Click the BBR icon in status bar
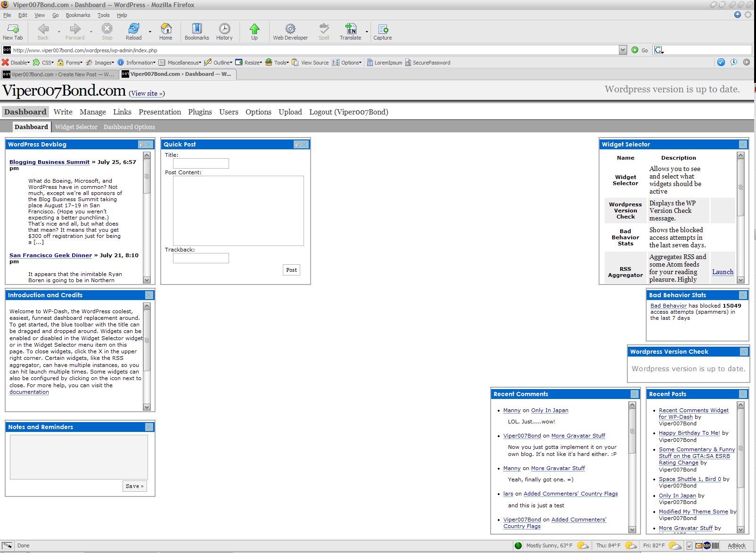 point(707,545)
